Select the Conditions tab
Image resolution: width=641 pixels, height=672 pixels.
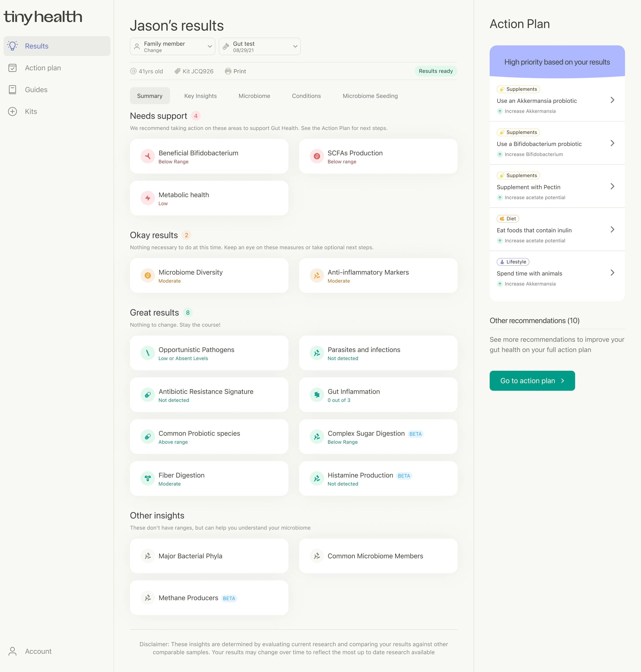(306, 96)
